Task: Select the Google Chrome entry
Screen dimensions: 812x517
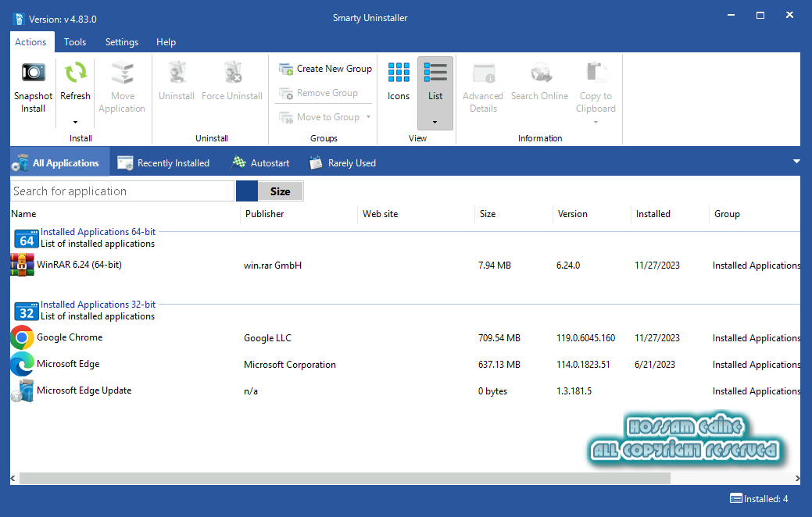Action: tap(70, 337)
